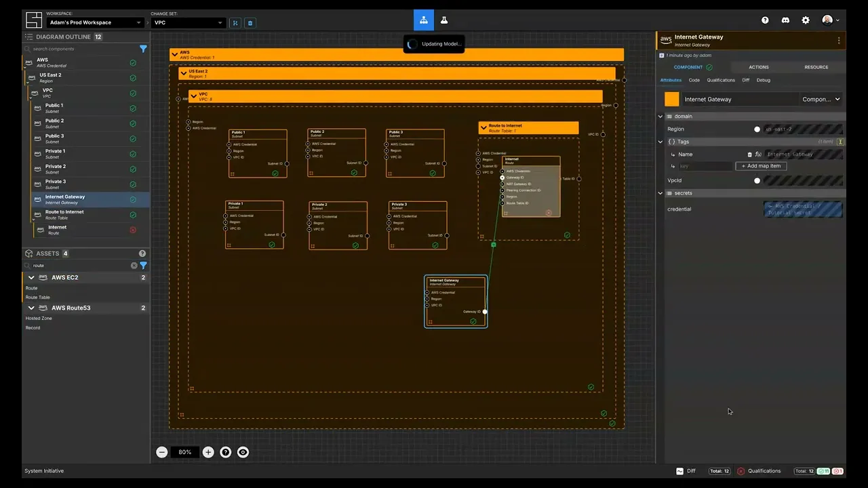Zoom out of the diagram canvas
This screenshot has width=868, height=488.
[x=161, y=452]
